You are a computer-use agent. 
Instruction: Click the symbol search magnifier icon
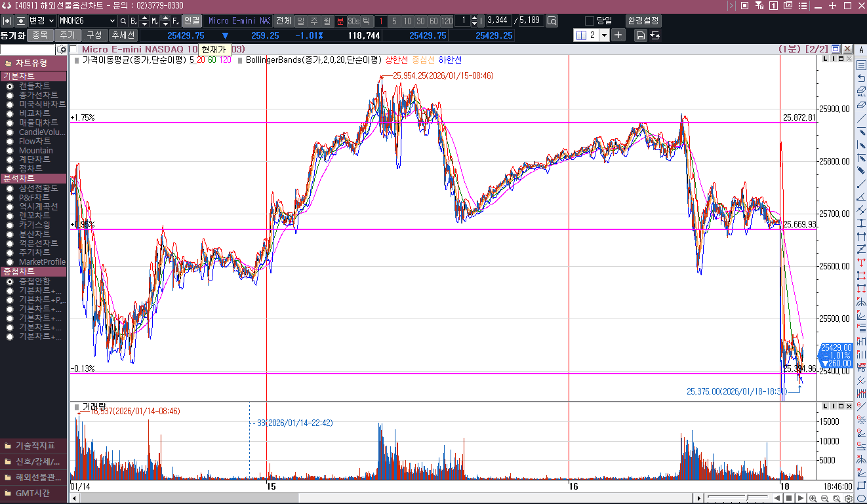[123, 21]
